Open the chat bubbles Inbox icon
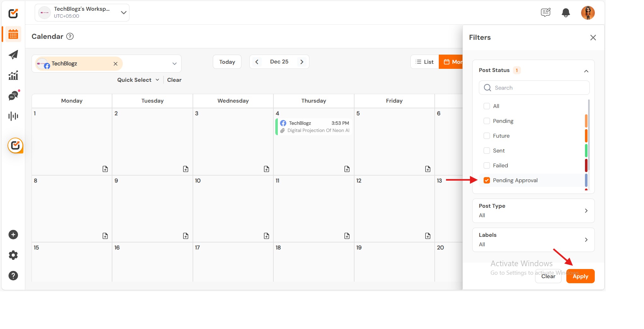The image size is (644, 329). 13,96
